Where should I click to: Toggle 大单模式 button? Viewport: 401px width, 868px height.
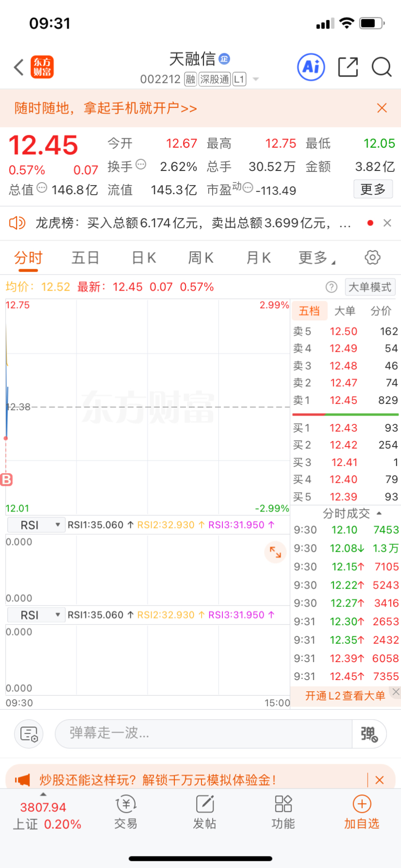(x=370, y=287)
